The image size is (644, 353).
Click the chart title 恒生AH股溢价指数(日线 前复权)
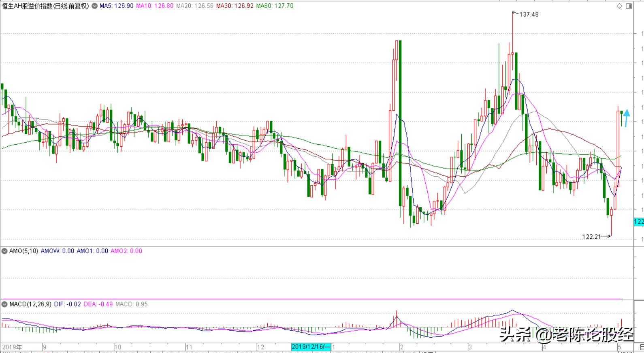45,6
